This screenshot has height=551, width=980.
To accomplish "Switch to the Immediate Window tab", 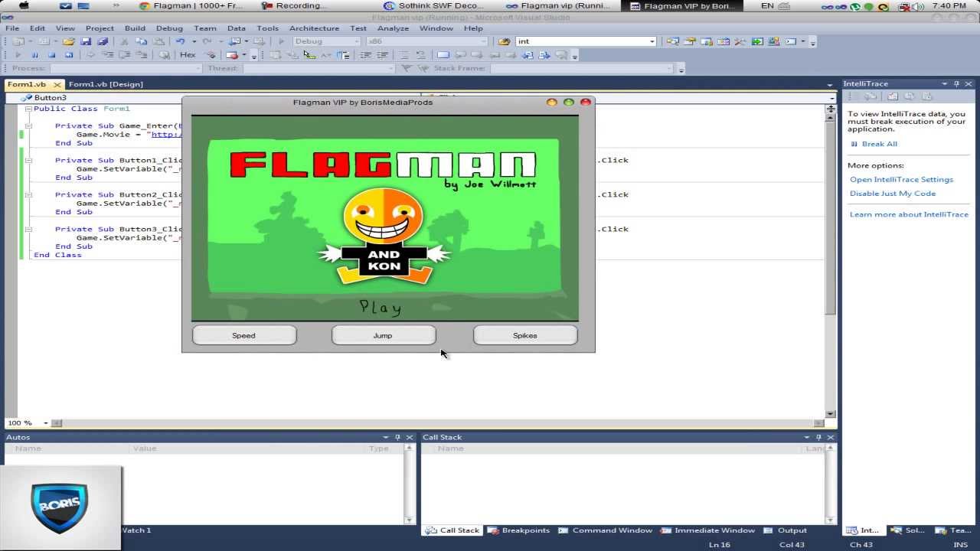I will click(707, 530).
